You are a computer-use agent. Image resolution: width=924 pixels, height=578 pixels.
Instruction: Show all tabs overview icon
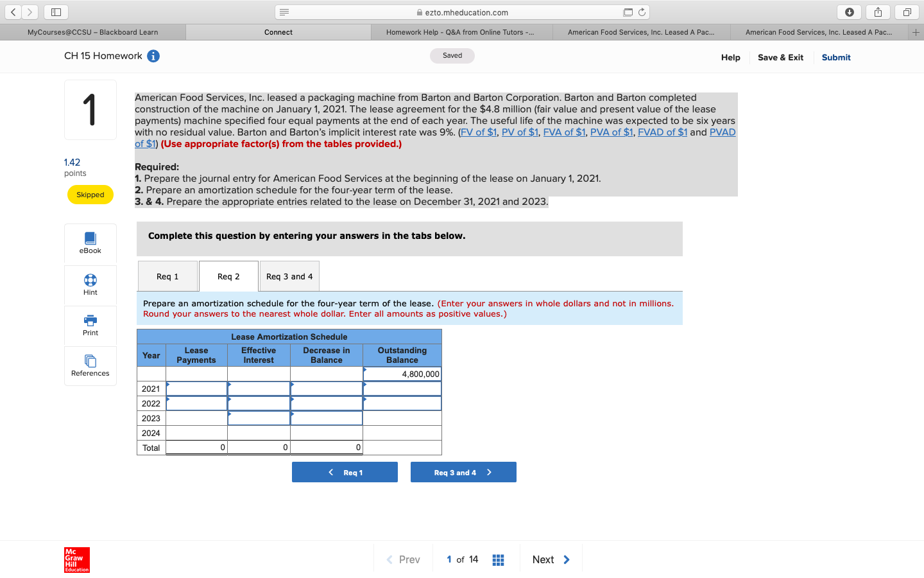[907, 12]
